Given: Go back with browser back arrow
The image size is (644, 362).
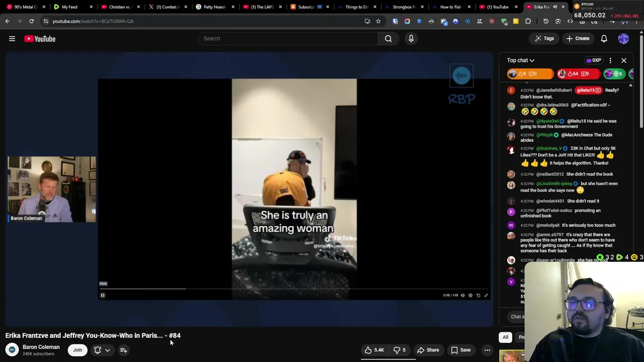Looking at the screenshot, I should point(7,21).
